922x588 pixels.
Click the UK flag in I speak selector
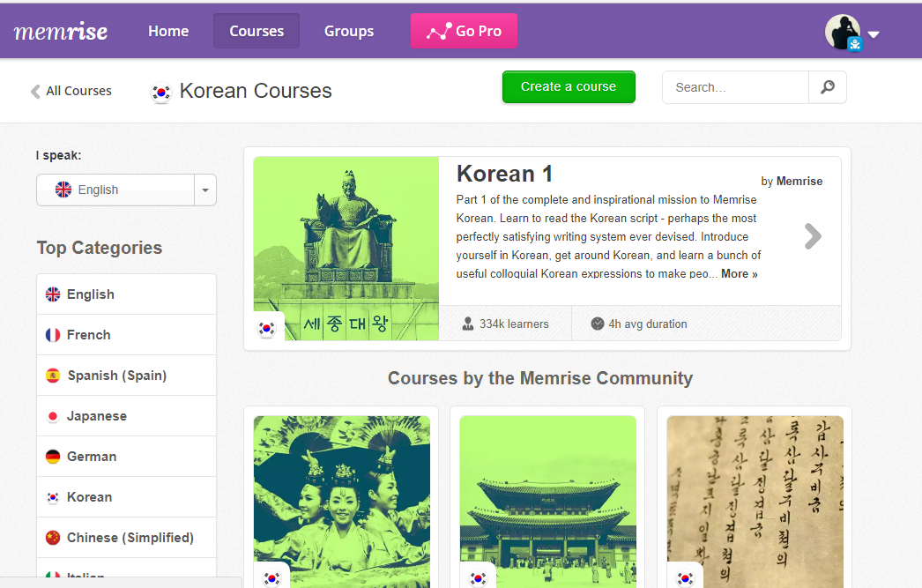[63, 190]
